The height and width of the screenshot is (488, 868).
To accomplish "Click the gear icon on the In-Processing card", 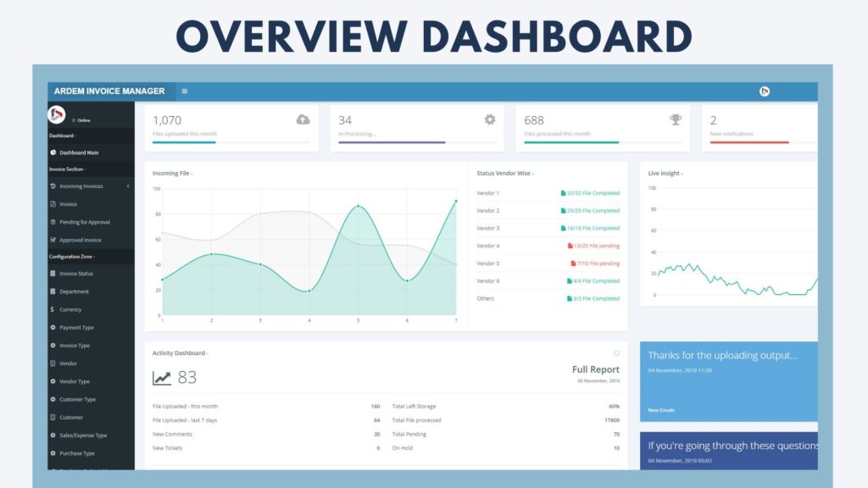I will pos(489,119).
